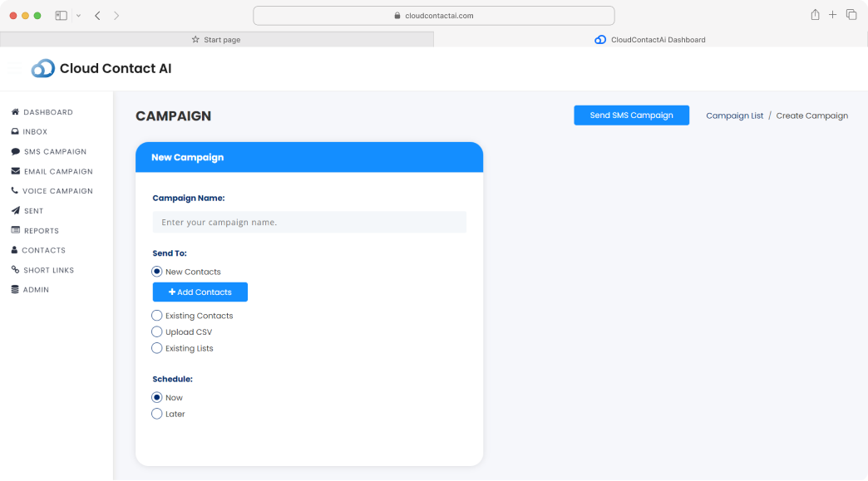The height and width of the screenshot is (481, 868).
Task: Switch to the Start page tab
Action: (216, 40)
